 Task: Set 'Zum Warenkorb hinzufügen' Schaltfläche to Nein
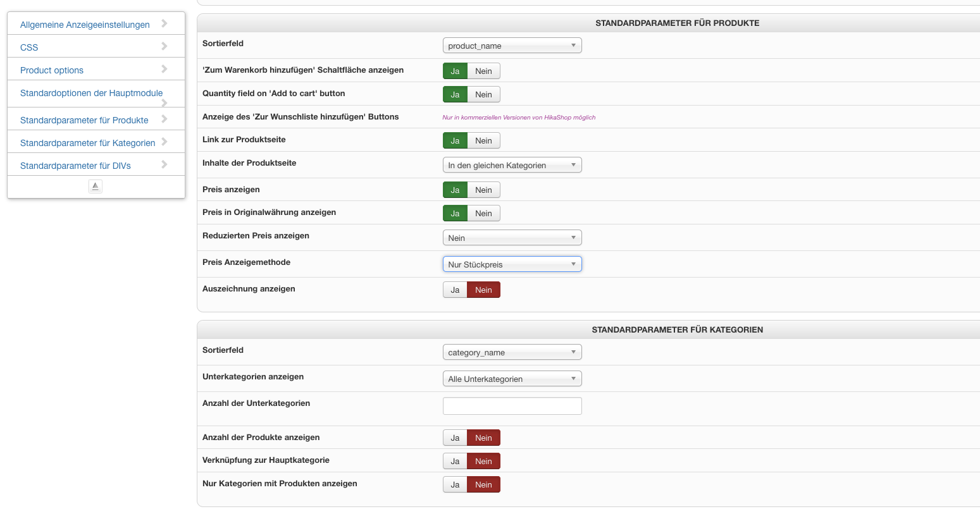483,71
